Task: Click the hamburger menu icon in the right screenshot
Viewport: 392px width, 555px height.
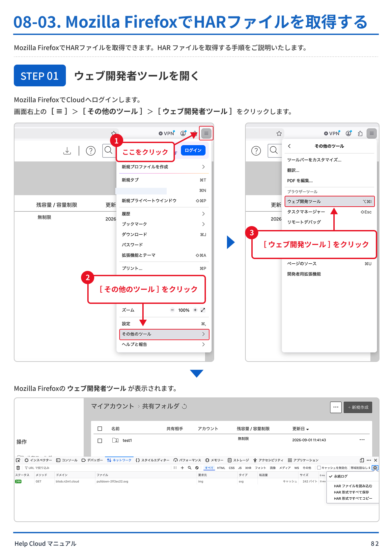Action: [x=372, y=133]
